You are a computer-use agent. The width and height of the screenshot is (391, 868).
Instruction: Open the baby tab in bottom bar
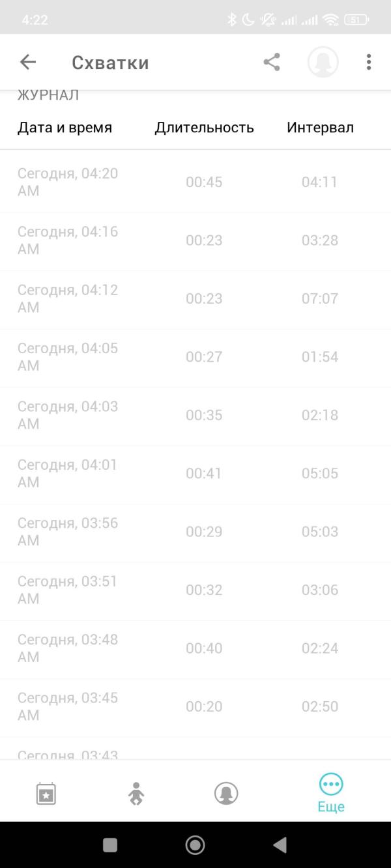136,794
